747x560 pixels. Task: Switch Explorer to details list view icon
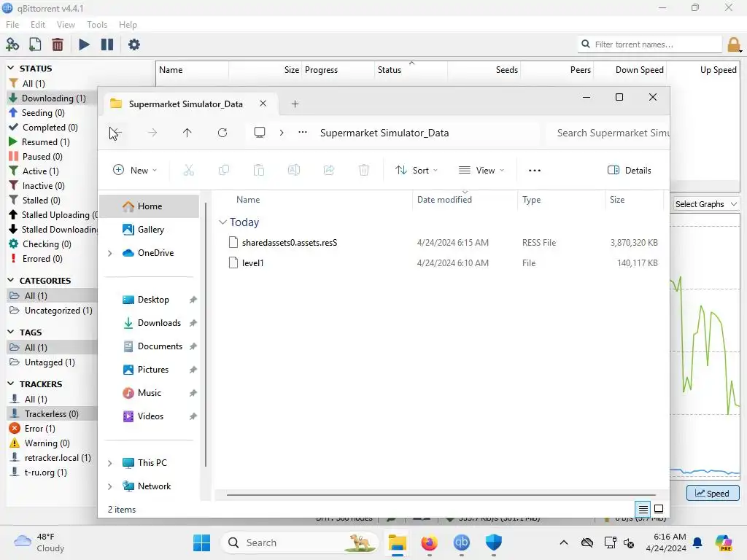(x=643, y=509)
